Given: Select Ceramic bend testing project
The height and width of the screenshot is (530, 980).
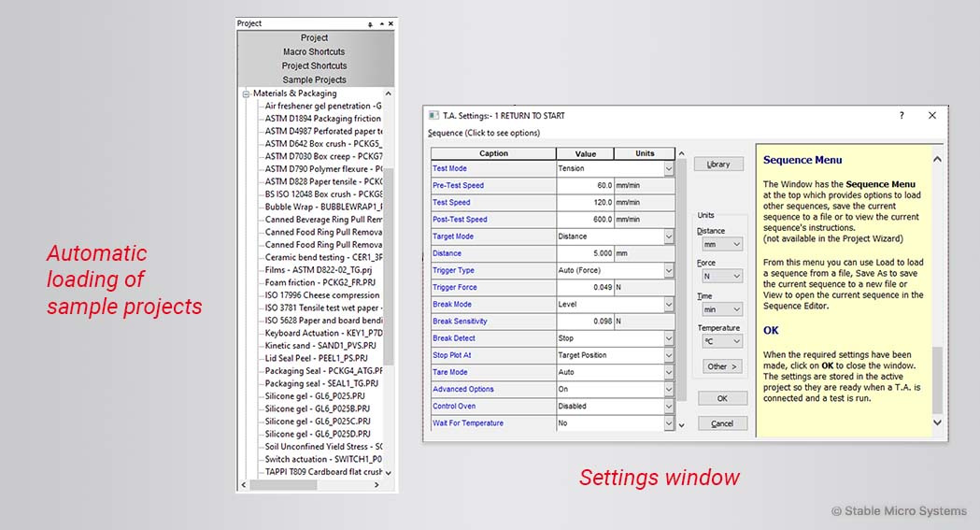Looking at the screenshot, I should pyautogui.click(x=322, y=257).
